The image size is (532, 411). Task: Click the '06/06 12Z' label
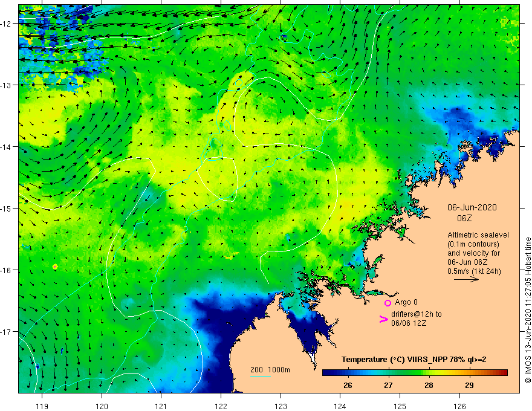(407, 323)
